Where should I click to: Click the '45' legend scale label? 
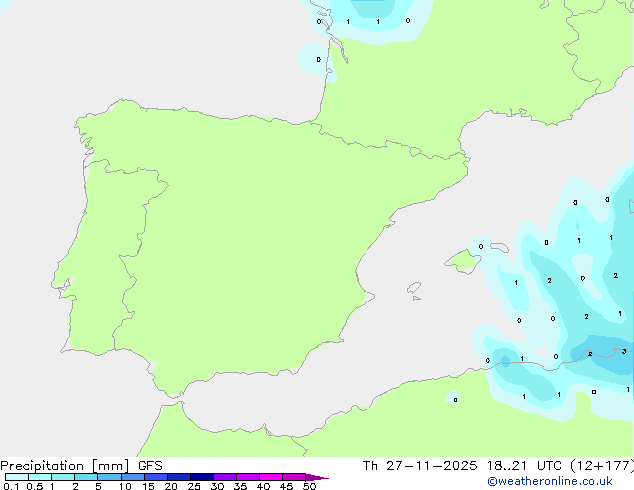[286, 486]
